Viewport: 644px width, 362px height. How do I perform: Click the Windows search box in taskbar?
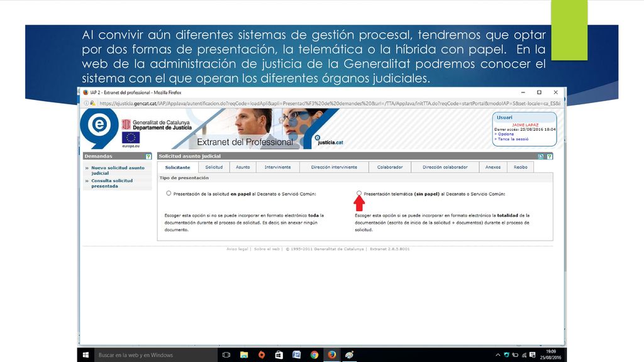coord(156,355)
